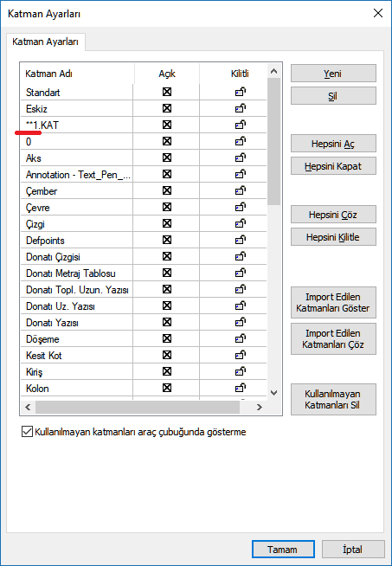Toggle lock icon on Eskiz layer

pos(240,108)
